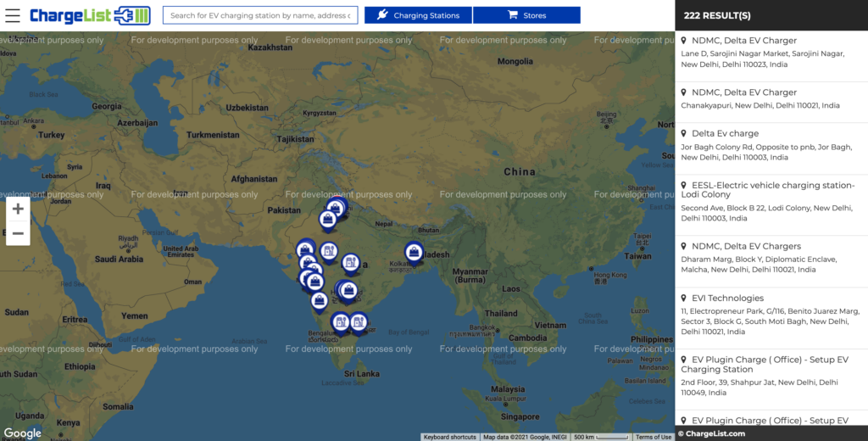
Task: Focus the EV charging station search field
Action: point(260,15)
